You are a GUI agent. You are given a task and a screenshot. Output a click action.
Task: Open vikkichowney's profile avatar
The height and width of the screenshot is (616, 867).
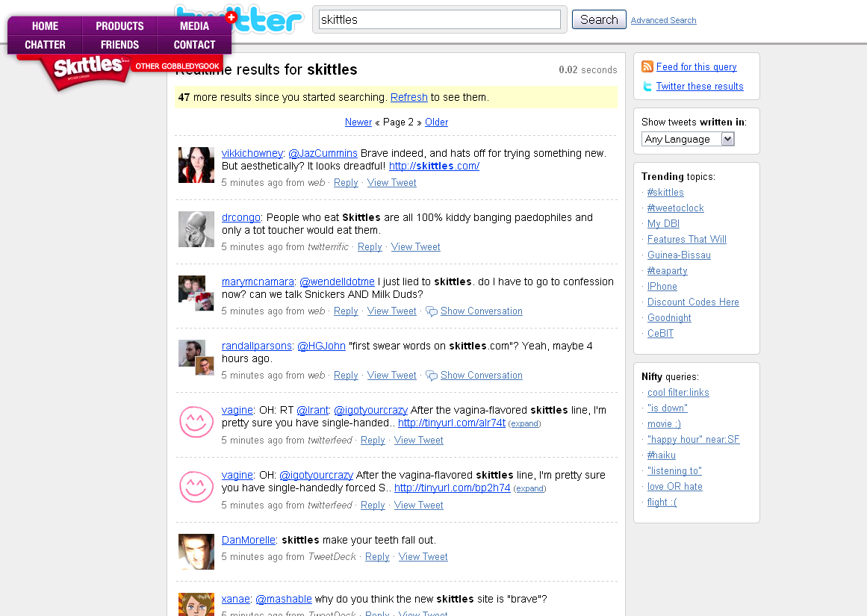coord(196,165)
